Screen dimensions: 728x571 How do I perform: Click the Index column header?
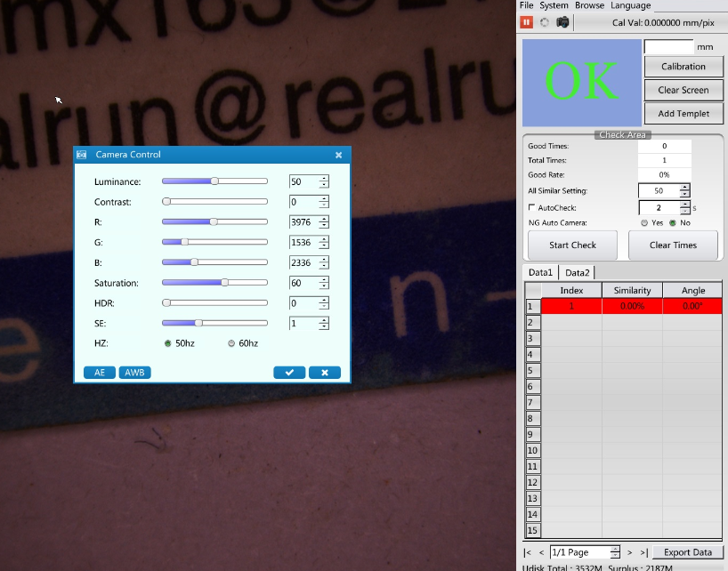pos(571,290)
